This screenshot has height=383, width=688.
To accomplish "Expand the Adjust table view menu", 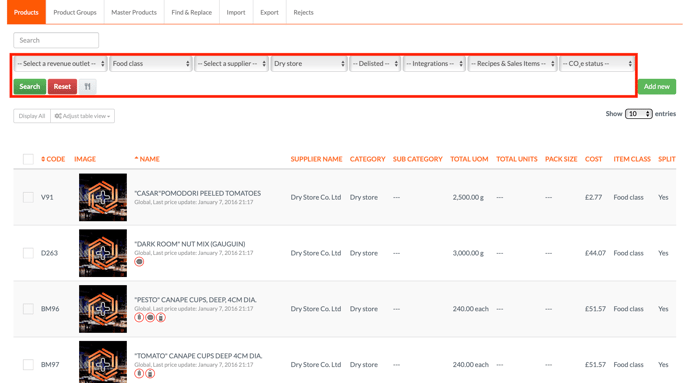I will coord(82,116).
